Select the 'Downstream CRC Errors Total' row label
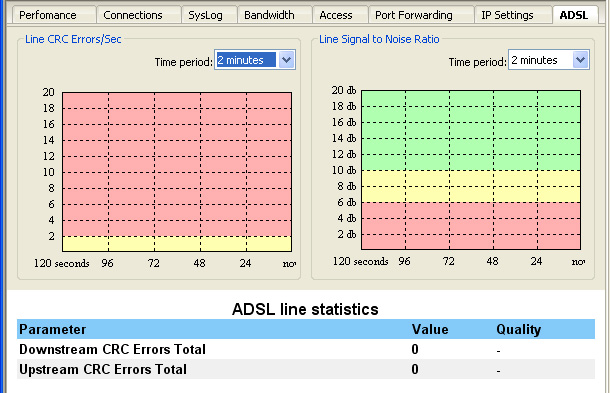Screen dimensions: 610x393 coord(112,349)
